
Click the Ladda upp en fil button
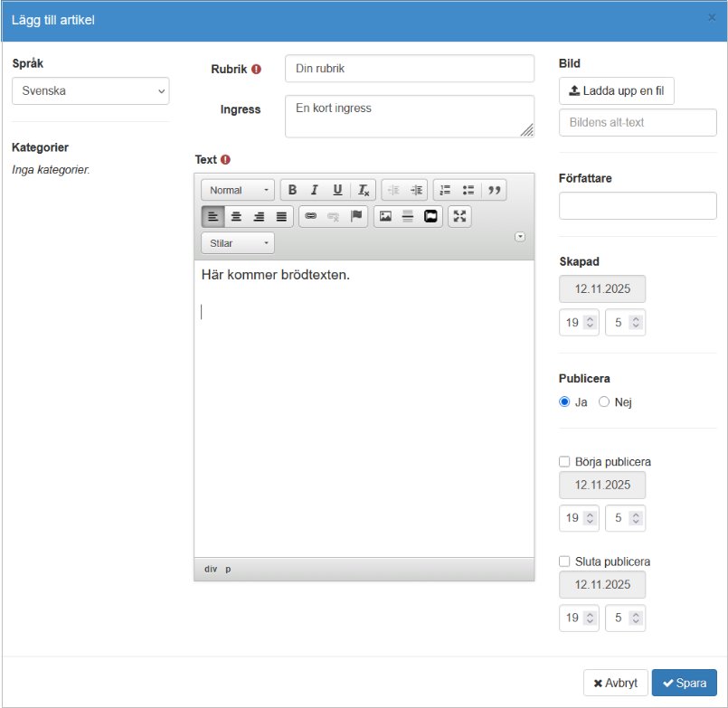(x=617, y=91)
